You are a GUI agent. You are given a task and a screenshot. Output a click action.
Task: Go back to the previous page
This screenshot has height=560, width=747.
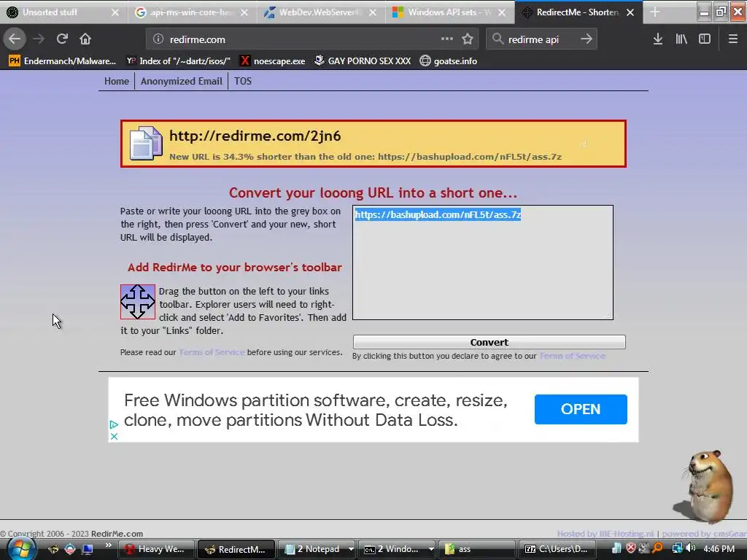[x=15, y=39]
